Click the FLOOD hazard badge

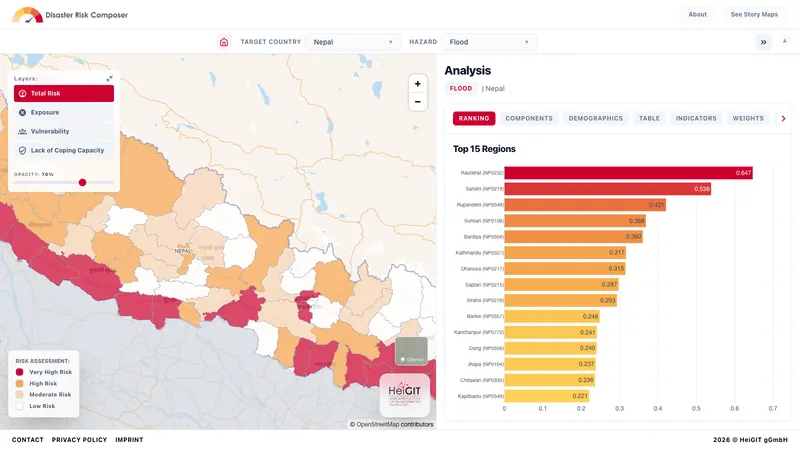coord(461,88)
